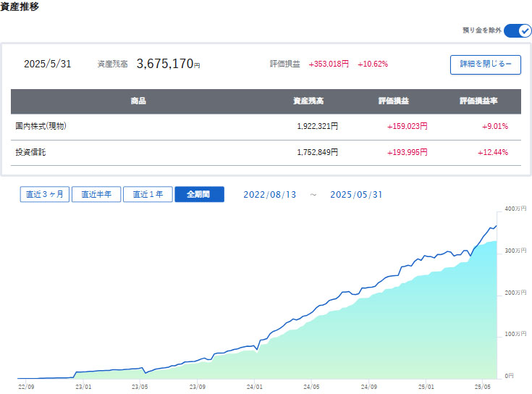Click the start date 2022/08/13
The height and width of the screenshot is (394, 532).
pos(271,195)
